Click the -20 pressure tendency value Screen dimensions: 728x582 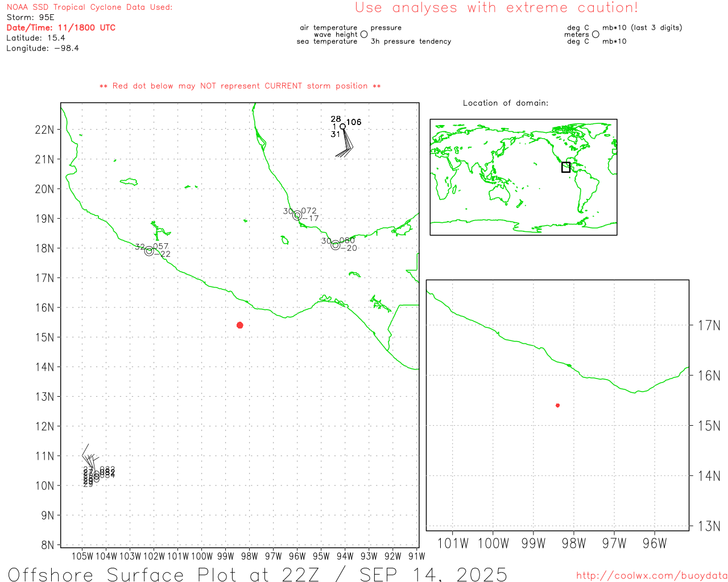pos(349,248)
